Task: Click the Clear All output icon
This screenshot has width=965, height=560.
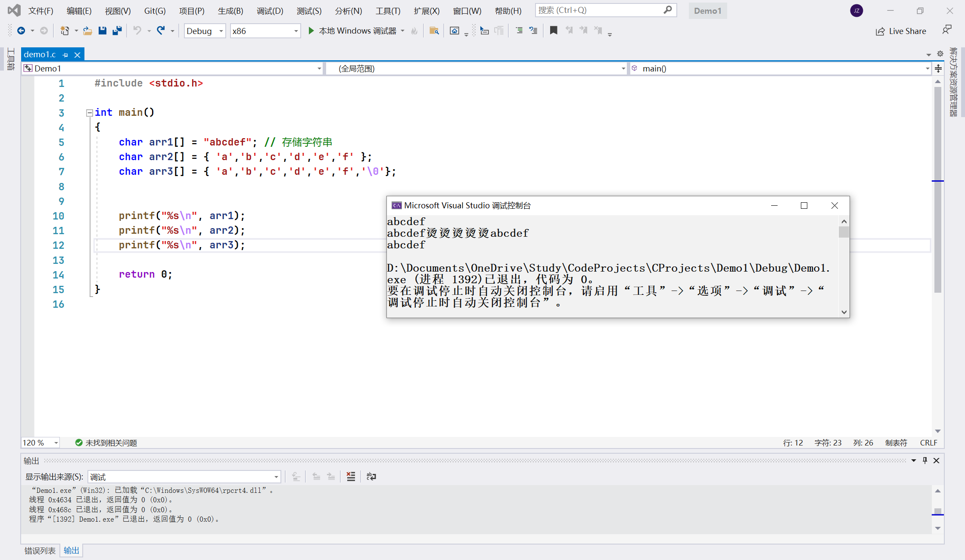Action: click(351, 476)
